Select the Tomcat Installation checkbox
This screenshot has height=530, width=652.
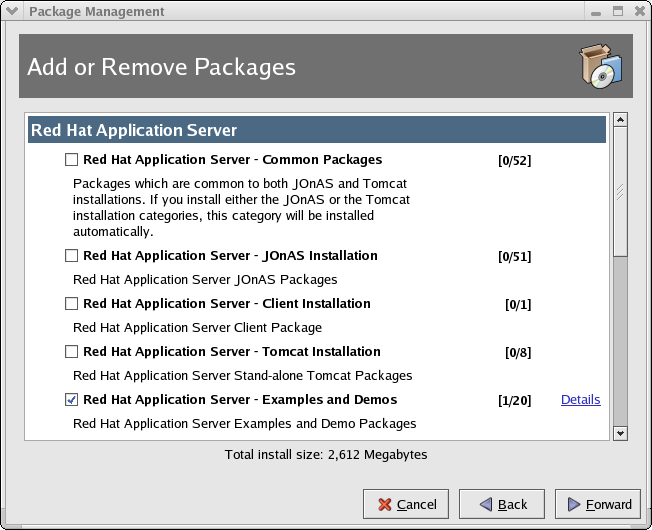coord(71,351)
